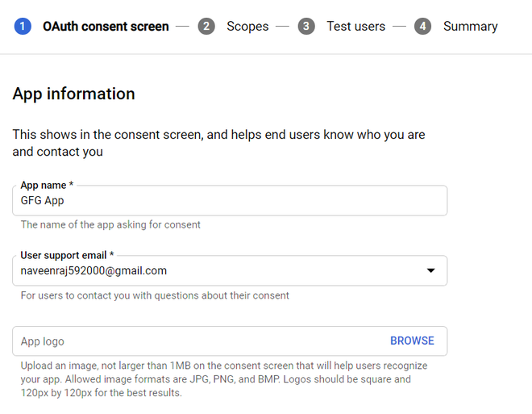Click the step 4 numbered circle icon
The width and height of the screenshot is (532, 414).
coord(423,27)
